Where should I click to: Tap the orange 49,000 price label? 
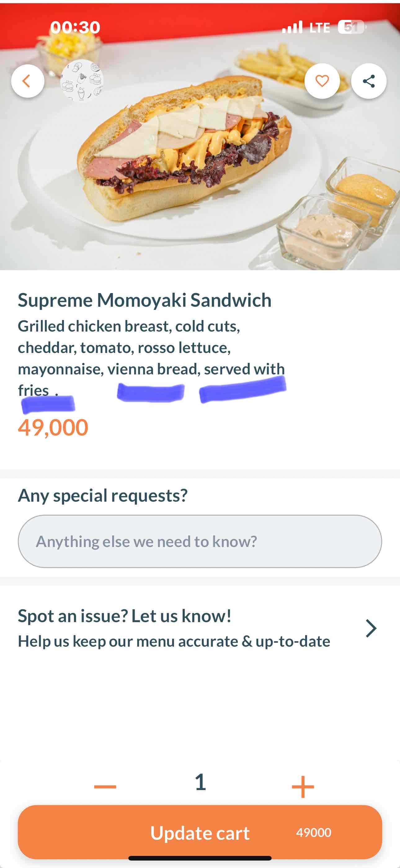(53, 427)
